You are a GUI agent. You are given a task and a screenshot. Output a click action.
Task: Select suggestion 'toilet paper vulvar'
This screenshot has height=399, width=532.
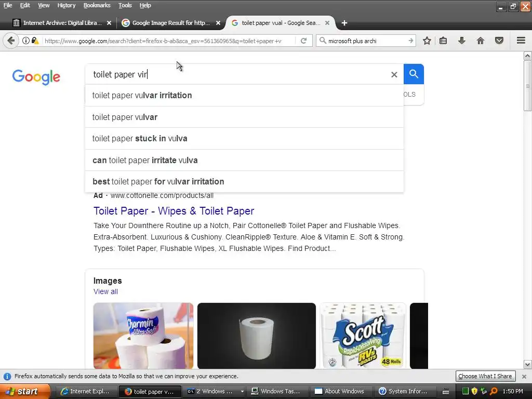[244, 117]
